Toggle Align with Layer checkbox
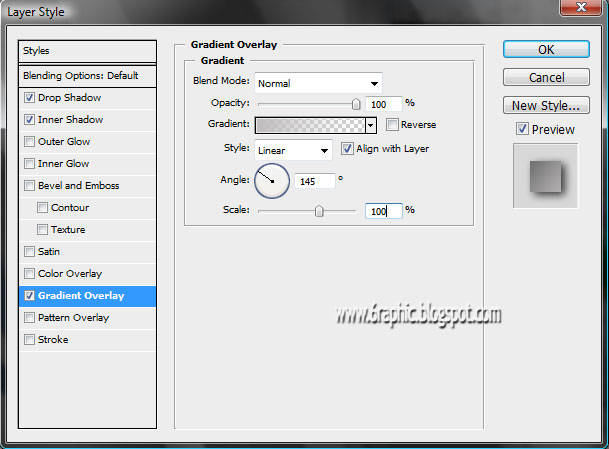 pyautogui.click(x=347, y=149)
